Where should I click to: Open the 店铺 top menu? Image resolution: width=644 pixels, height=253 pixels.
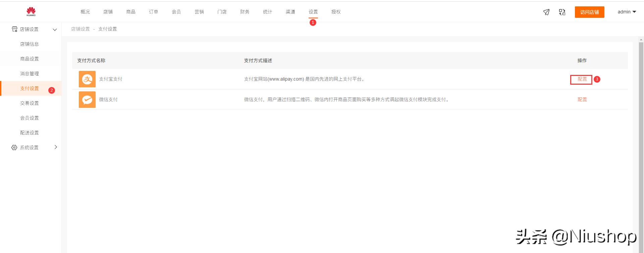pyautogui.click(x=108, y=12)
